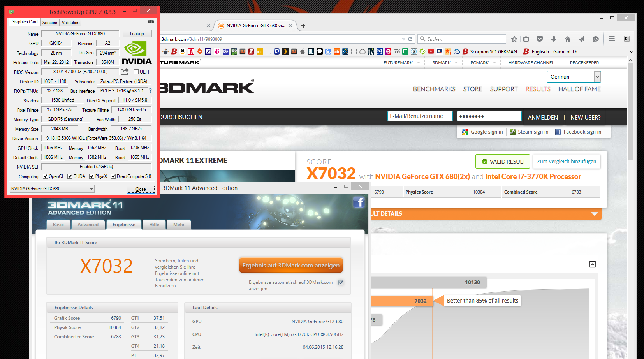Expand the 3DMark menu arrow
Viewport: 644px width, 359px height.
[457, 63]
